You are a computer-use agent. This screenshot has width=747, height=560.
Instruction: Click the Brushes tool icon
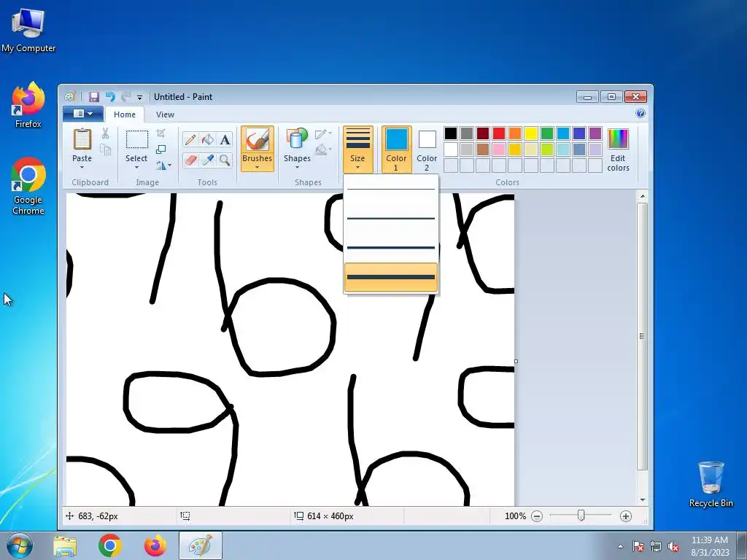coord(257,141)
